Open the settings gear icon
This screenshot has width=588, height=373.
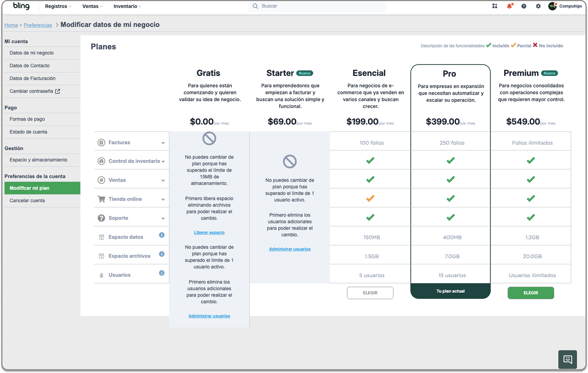[538, 6]
